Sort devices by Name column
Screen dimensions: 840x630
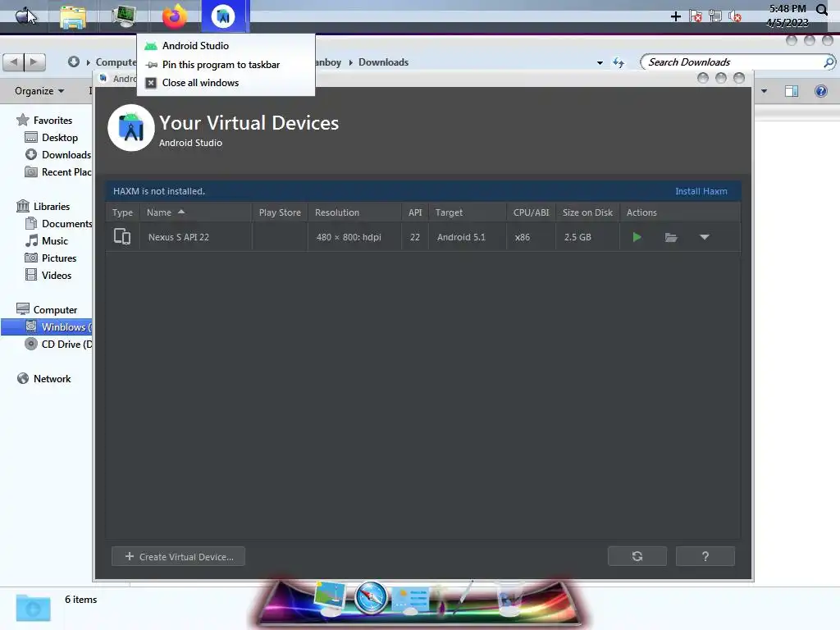[x=195, y=212]
